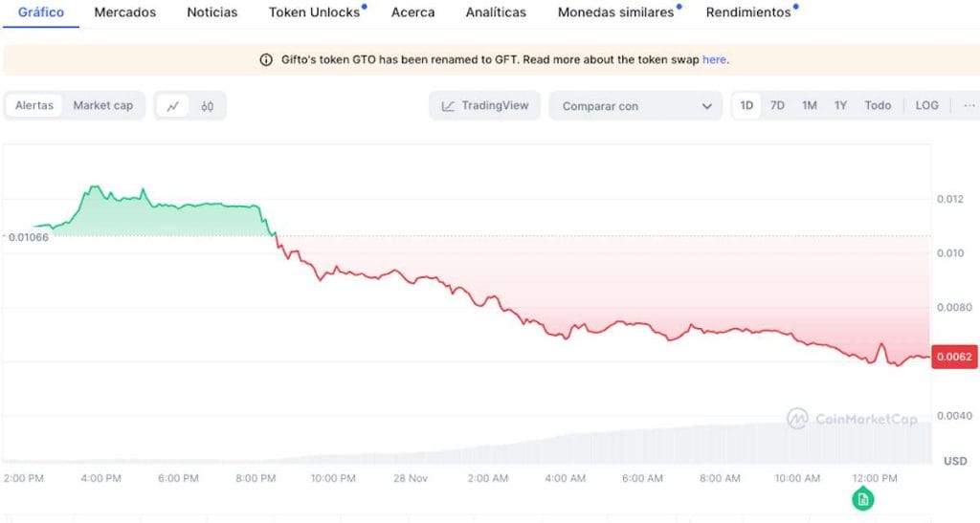This screenshot has height=523, width=980.
Task: Open the Gráfico tab
Action: tap(40, 12)
